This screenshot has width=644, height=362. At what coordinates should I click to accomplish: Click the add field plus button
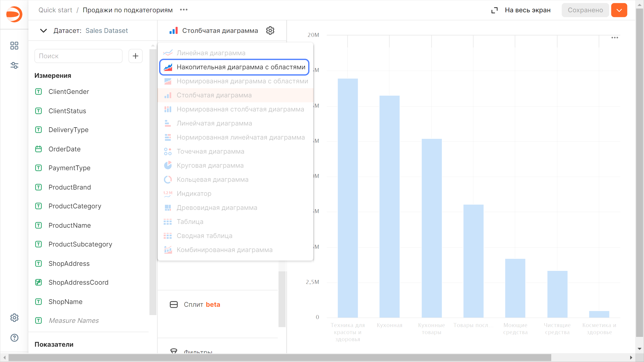coord(135,56)
